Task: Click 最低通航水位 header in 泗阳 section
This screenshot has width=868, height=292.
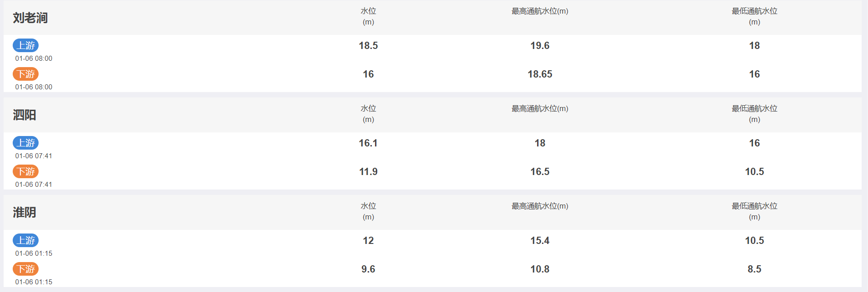Action: pos(755,114)
